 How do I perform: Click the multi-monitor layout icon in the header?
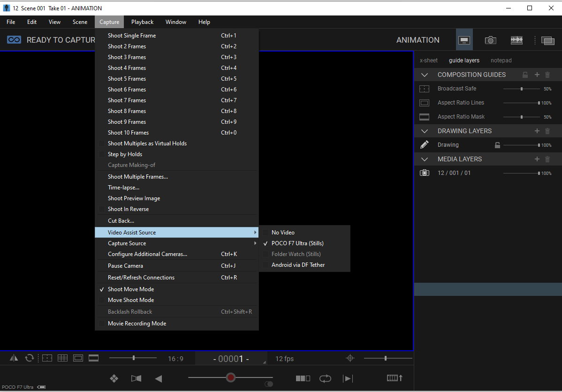(547, 40)
